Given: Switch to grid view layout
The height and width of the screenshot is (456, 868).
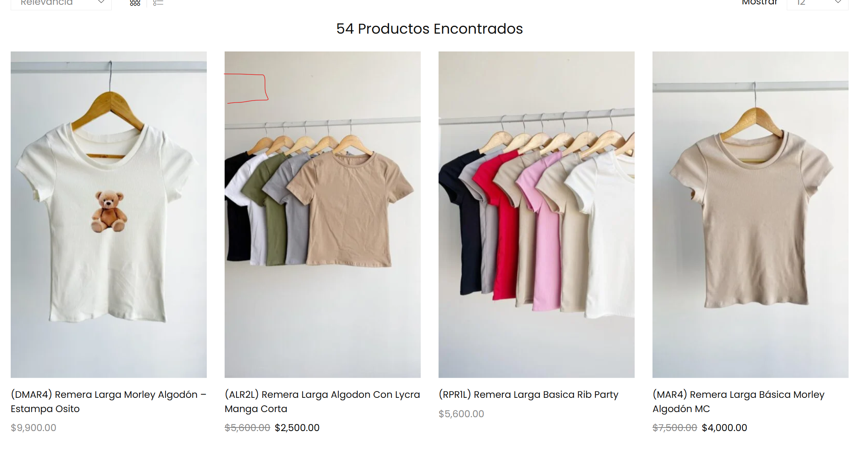Looking at the screenshot, I should pyautogui.click(x=135, y=3).
